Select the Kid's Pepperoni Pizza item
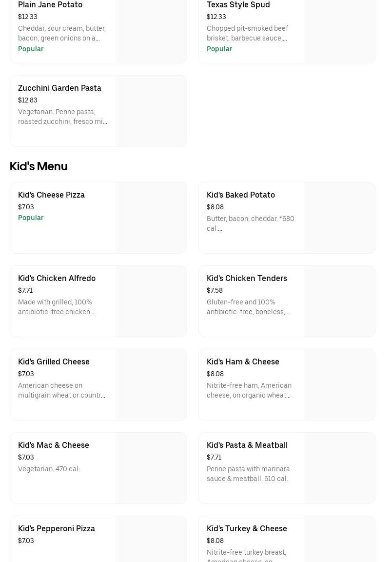 point(57,529)
